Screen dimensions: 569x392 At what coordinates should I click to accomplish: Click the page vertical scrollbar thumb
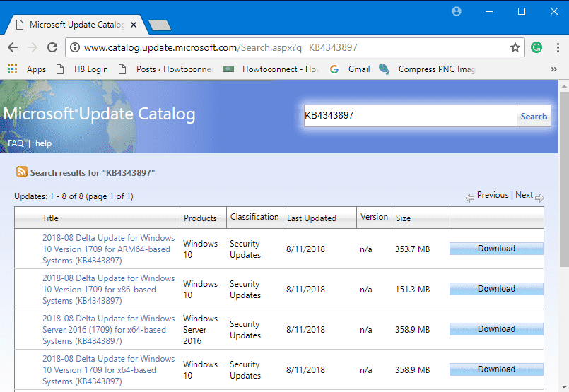[564, 179]
